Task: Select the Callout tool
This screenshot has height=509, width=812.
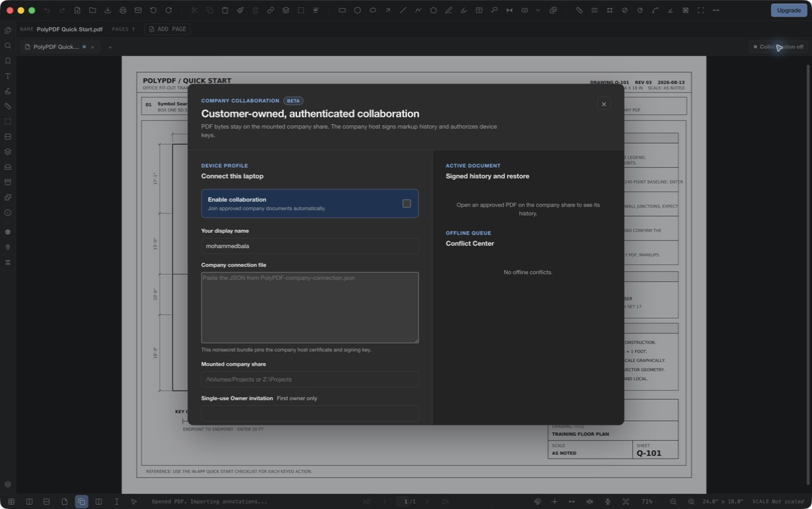Action: pyautogui.click(x=494, y=11)
